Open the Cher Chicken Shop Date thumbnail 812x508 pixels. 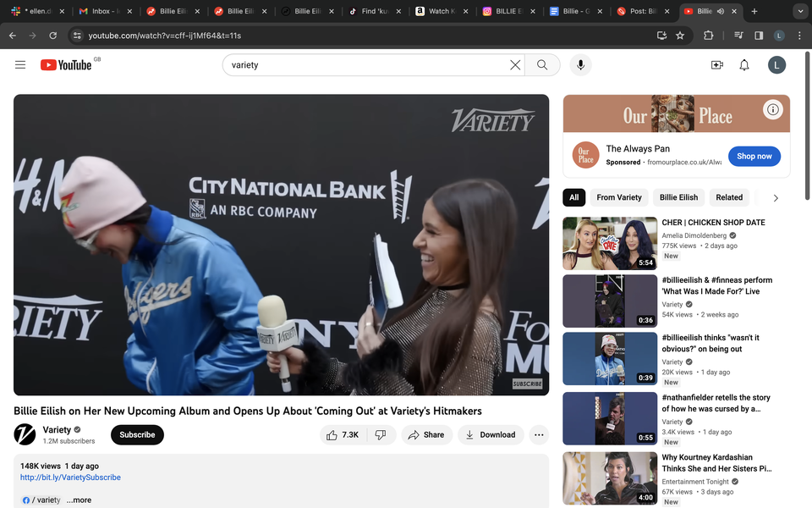610,243
